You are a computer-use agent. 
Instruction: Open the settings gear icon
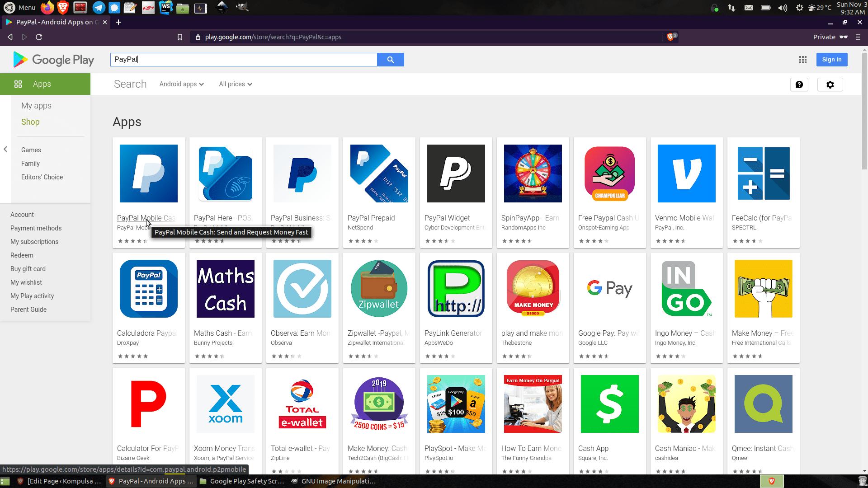pyautogui.click(x=830, y=84)
